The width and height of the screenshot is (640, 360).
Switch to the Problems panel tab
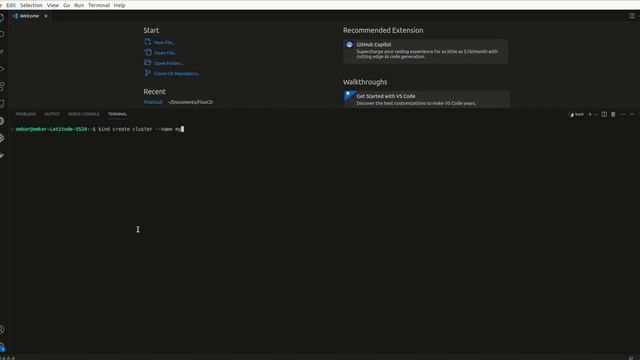point(25,114)
